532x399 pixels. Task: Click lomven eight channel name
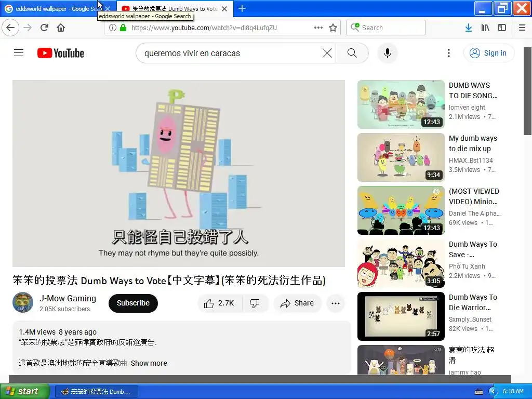467,107
